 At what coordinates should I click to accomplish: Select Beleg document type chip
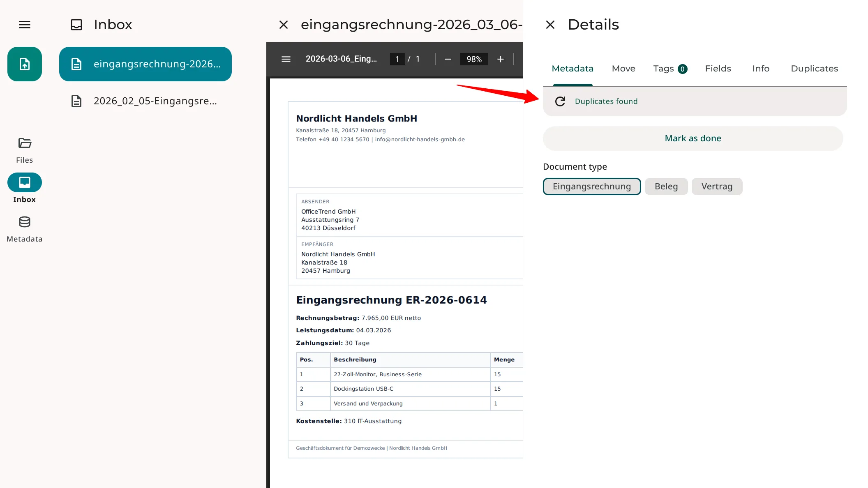[x=666, y=186]
